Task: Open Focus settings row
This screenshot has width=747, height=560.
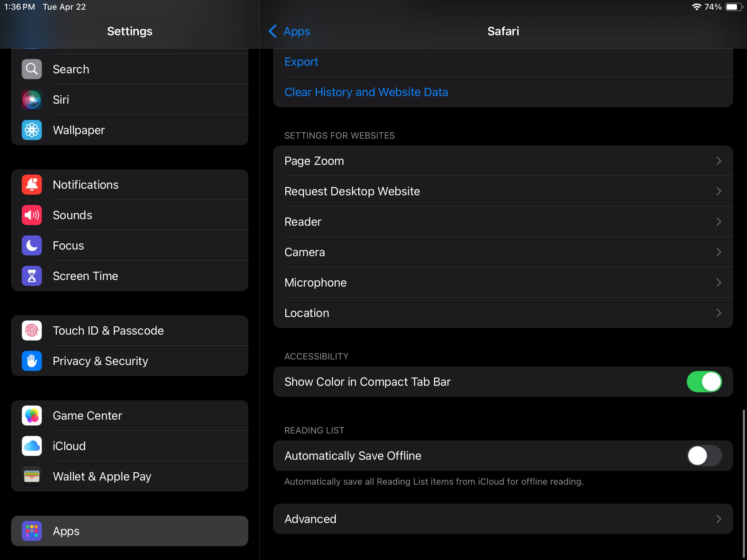Action: [x=130, y=245]
